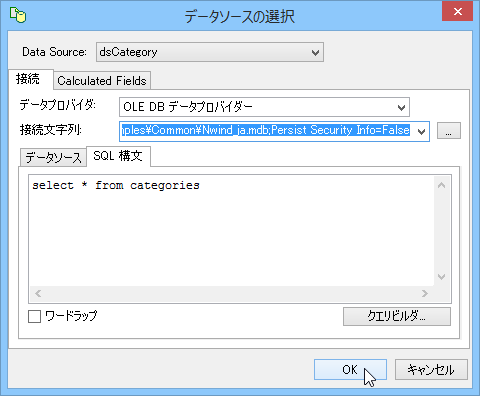Click the horizontal scroll left arrow
480x396 pixels.
38,294
